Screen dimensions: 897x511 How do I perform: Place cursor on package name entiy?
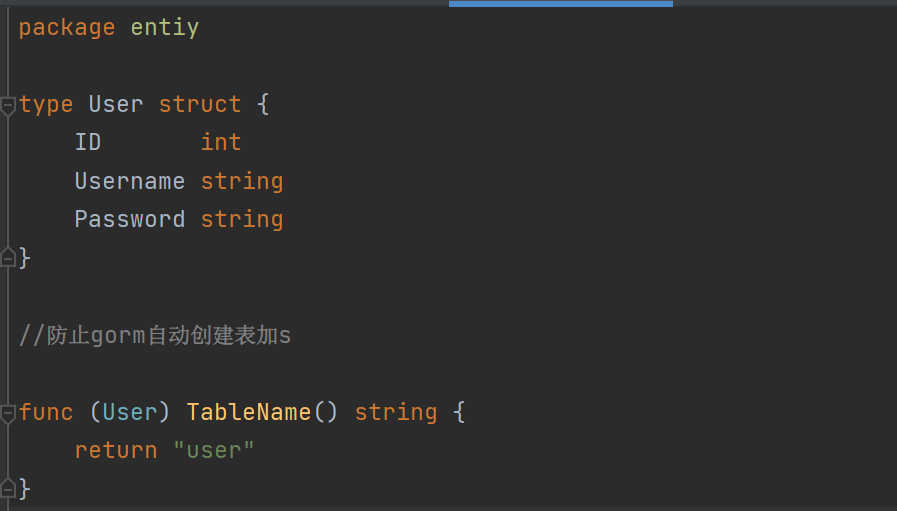[165, 27]
